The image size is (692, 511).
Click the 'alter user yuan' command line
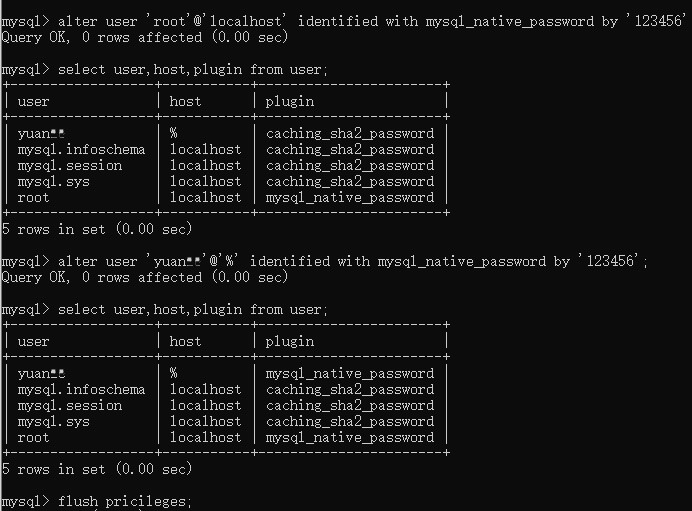(x=324, y=261)
